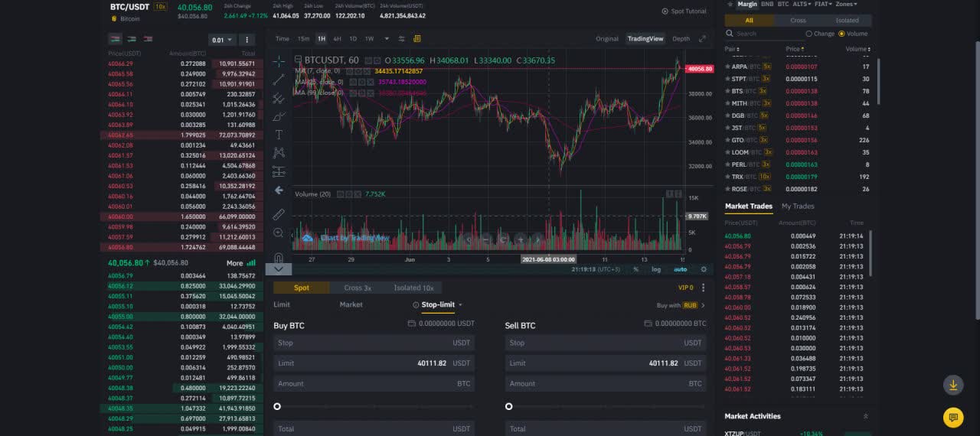Show both buy and sell order book view
Viewport: 980px width, 436px height.
pyautogui.click(x=115, y=39)
